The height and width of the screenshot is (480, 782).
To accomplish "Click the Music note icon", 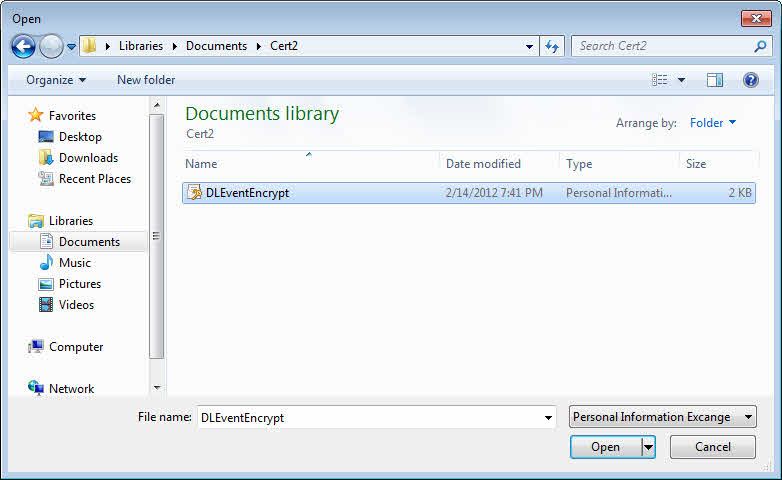I will point(46,262).
